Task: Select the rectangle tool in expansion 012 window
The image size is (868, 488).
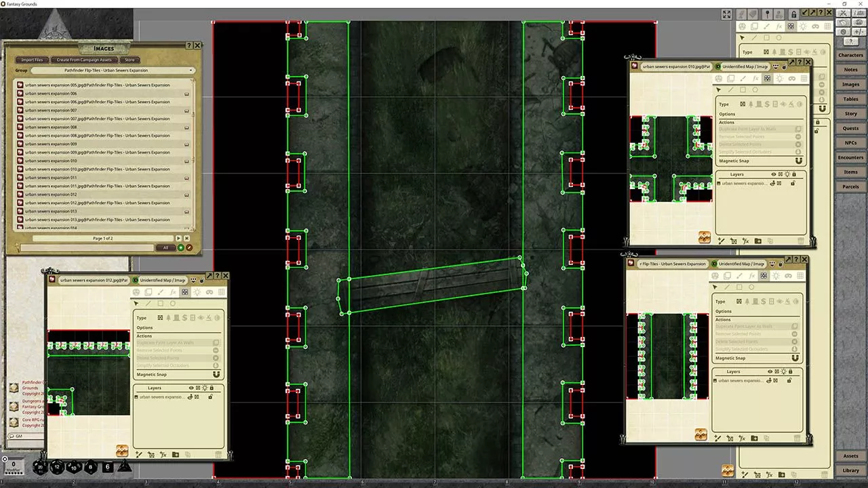Action: tap(160, 303)
